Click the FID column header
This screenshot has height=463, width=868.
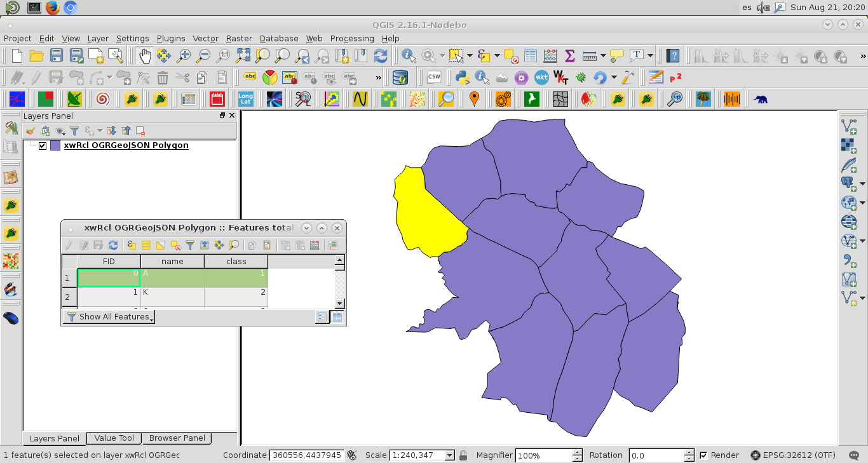point(109,262)
